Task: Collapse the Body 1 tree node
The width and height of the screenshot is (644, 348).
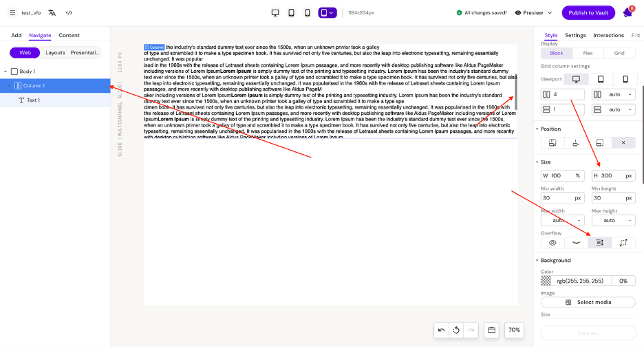Action: [x=6, y=72]
